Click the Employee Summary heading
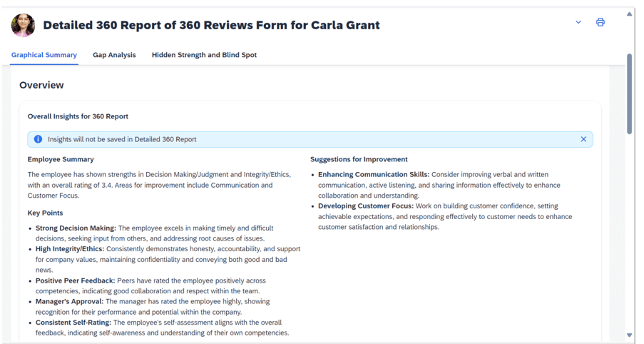This screenshot has width=644, height=344. (x=61, y=159)
